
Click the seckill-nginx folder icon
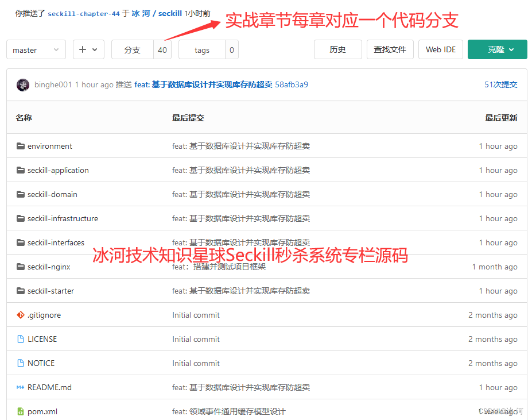tap(21, 267)
